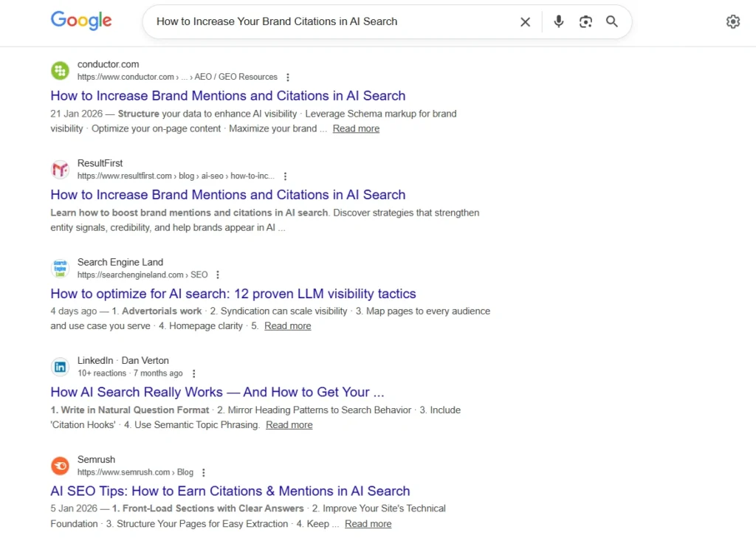The height and width of the screenshot is (538, 756).
Task: Click the ResultFirst favicon
Action: pos(60,169)
